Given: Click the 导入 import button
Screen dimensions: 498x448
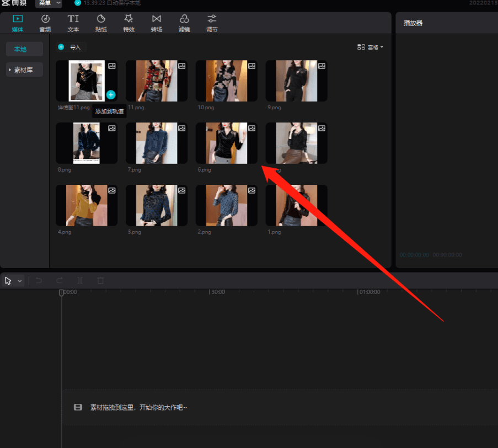Looking at the screenshot, I should [x=70, y=47].
